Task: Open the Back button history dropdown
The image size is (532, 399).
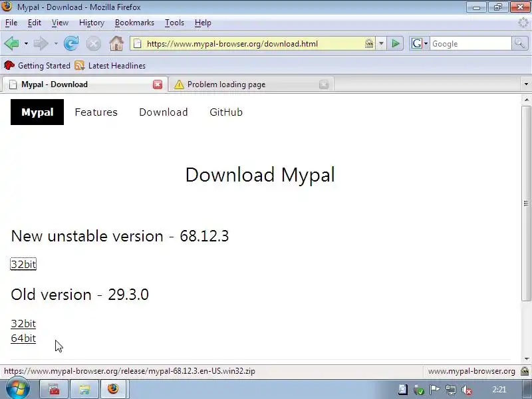Action: (x=26, y=44)
